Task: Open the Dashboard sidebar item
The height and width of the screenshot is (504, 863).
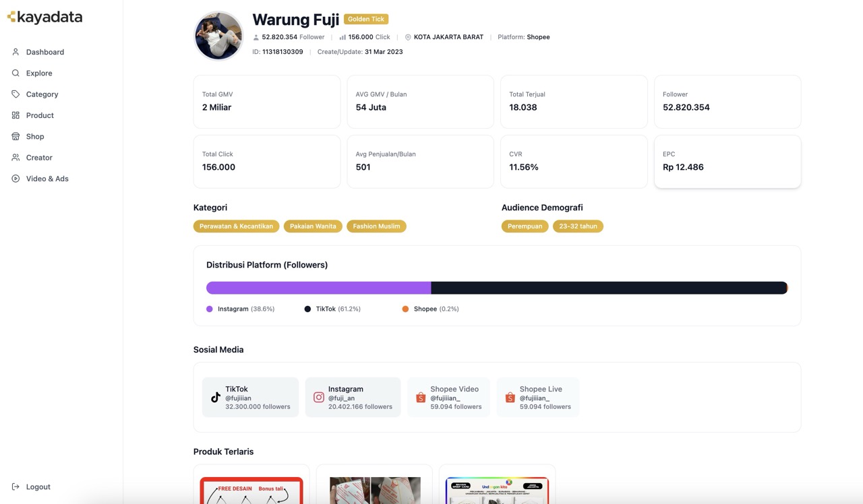Action: pos(44,52)
